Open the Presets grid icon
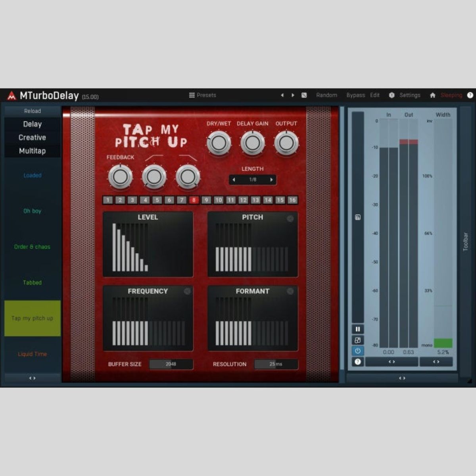 tap(192, 95)
